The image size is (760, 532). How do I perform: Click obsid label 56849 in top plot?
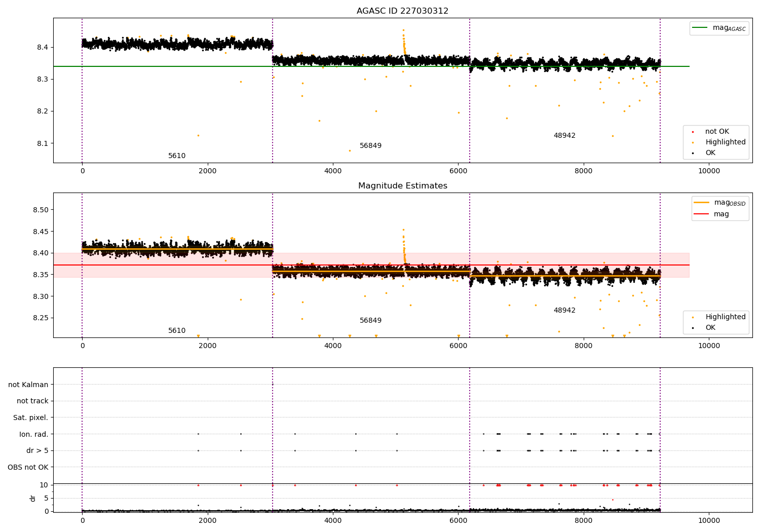click(370, 146)
